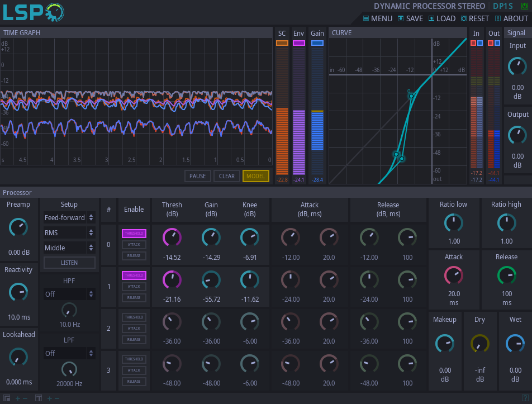Click the LSP gear logo
The width and height of the screenshot is (532, 404).
click(x=34, y=12)
